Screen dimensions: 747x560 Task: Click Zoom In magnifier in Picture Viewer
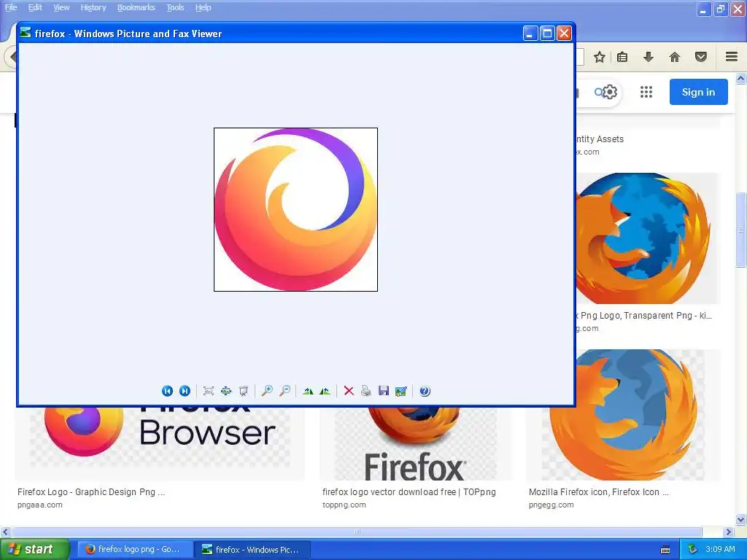pos(267,391)
